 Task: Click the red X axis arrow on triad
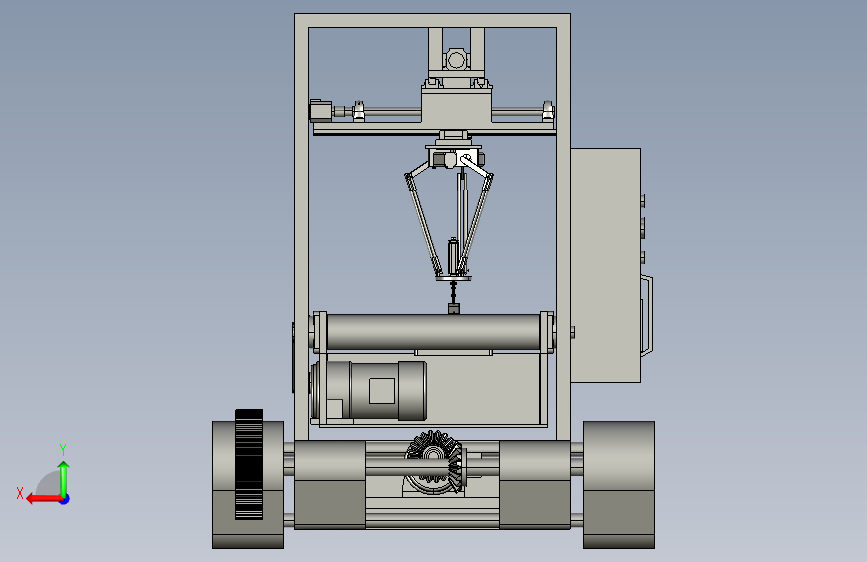tap(43, 499)
